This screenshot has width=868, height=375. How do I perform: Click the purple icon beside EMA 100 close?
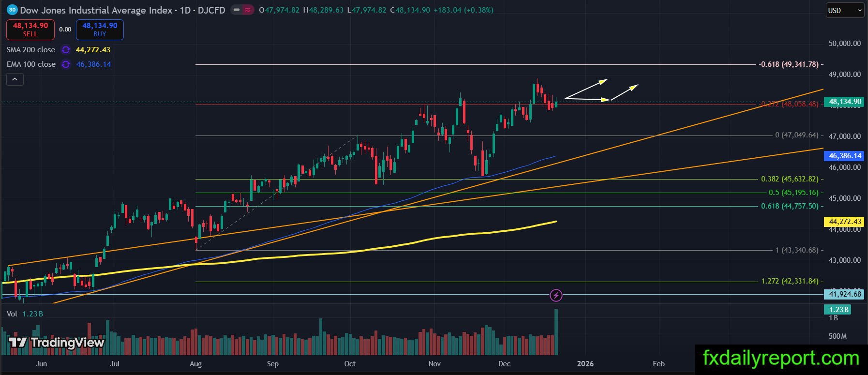(66, 64)
